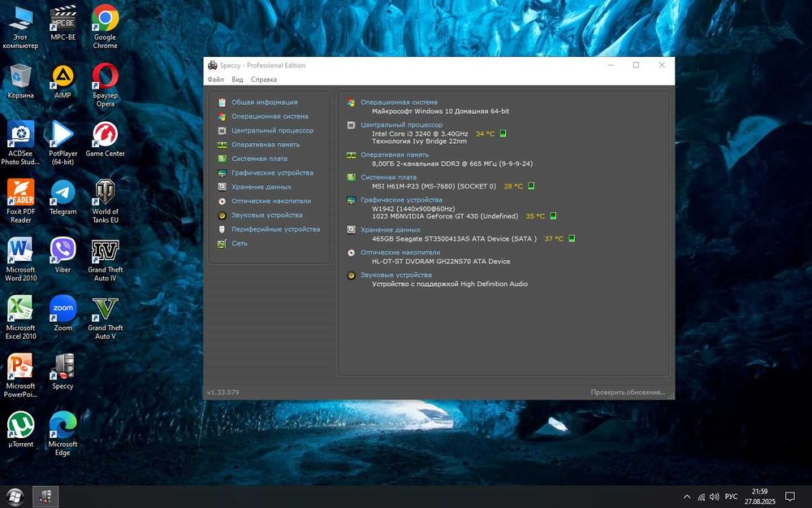Screen dimensions: 812x508
Task: Launch the PotPlayer (64-bit) shortcut
Action: 63,143
